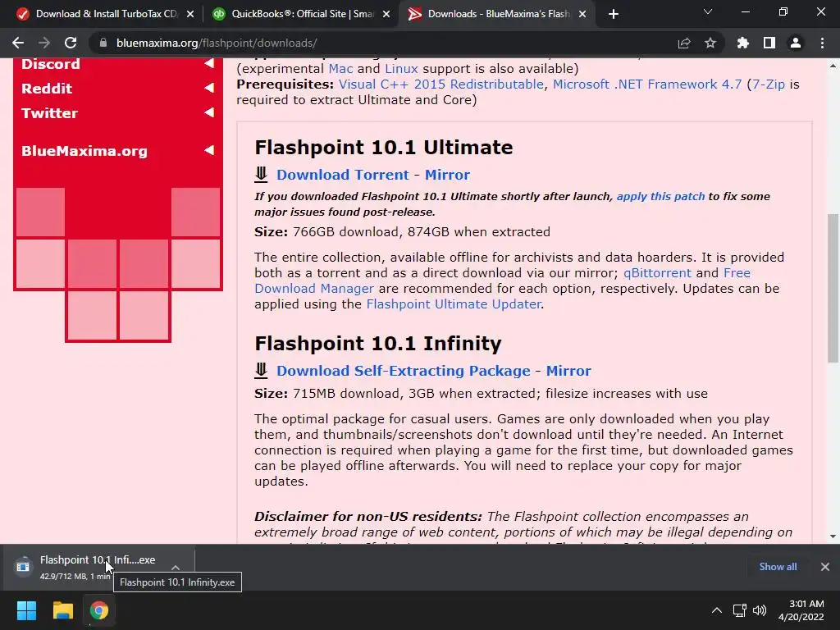Click Download Torrent for Ultimate
Image resolution: width=840 pixels, height=630 pixels.
tap(342, 175)
